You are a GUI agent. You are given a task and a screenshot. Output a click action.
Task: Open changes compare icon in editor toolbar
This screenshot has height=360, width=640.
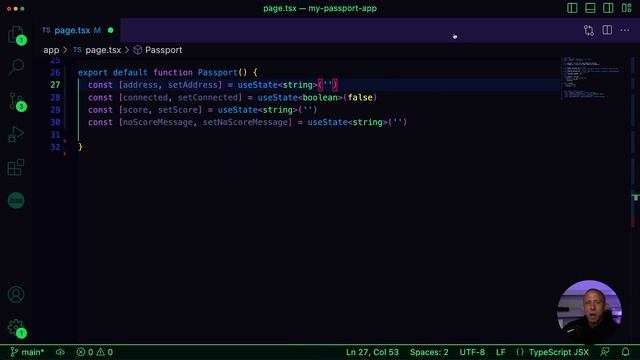pos(589,30)
